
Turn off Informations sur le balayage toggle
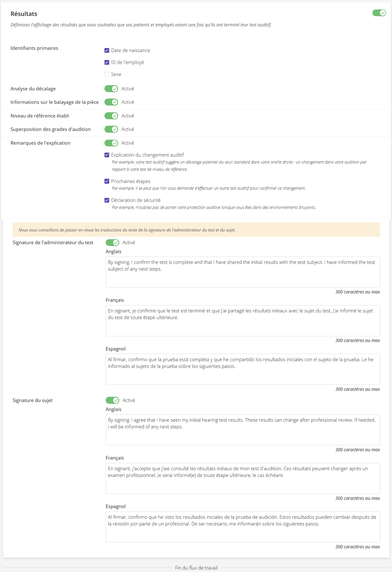point(111,102)
